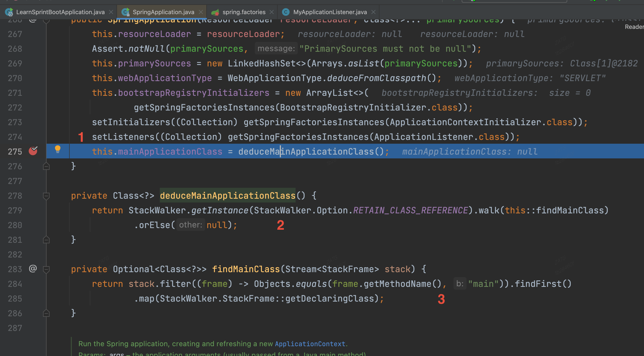The width and height of the screenshot is (644, 356).
Task: Toggle the breakpoint on line 275
Action: pyautogui.click(x=33, y=151)
